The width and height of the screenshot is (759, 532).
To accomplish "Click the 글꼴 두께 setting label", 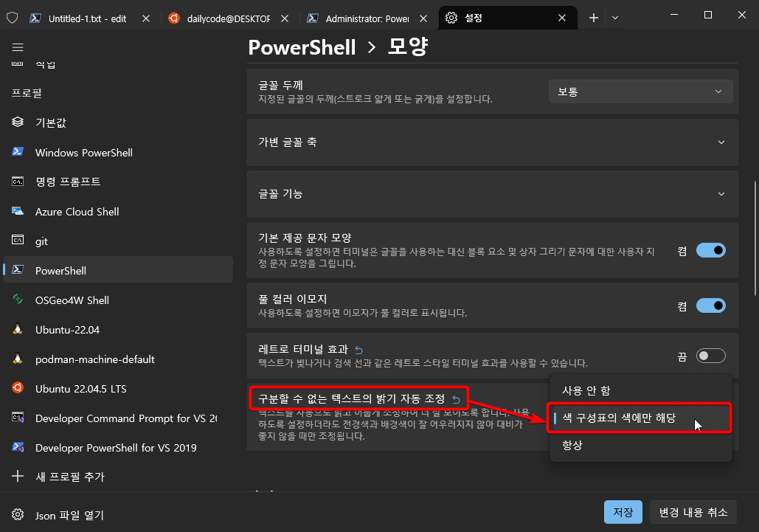I will [281, 85].
